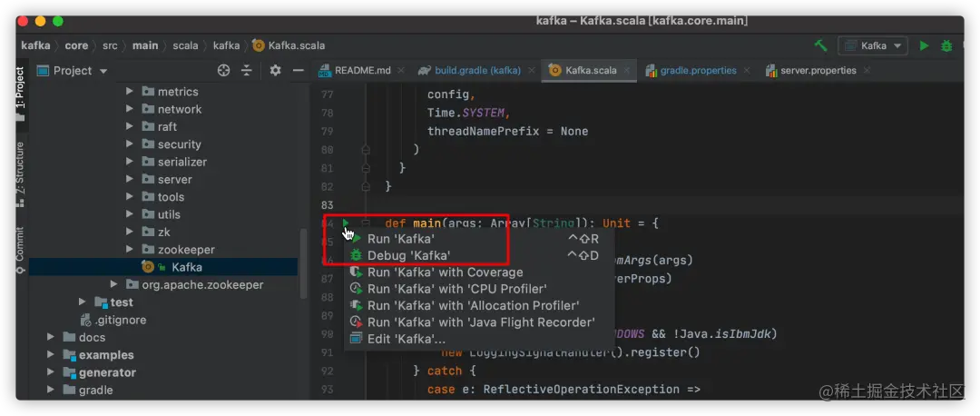This screenshot has height=416, width=980.
Task: Click the scala breadcrumb in navigation bar
Action: (186, 45)
